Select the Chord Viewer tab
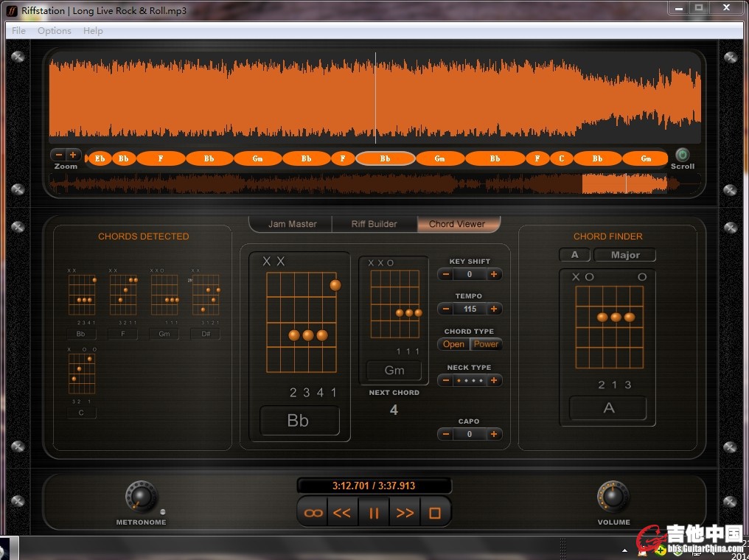Viewport: 749px width, 560px height. tap(457, 224)
